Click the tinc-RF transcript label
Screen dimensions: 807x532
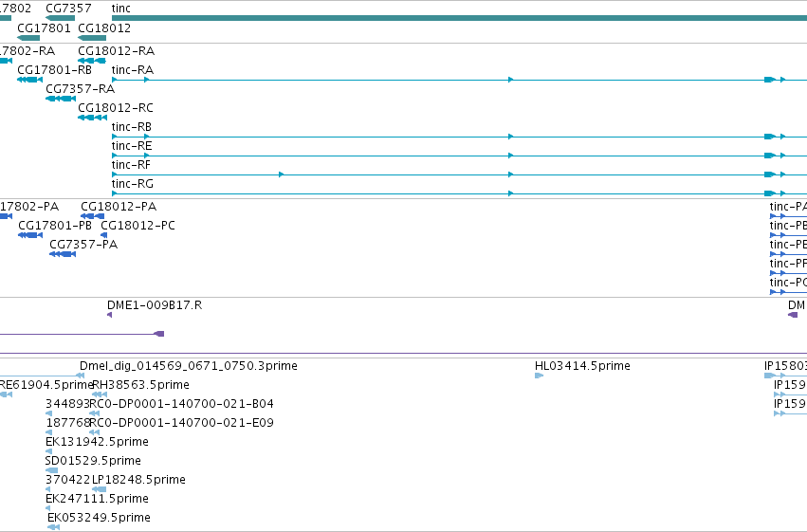[131, 165]
